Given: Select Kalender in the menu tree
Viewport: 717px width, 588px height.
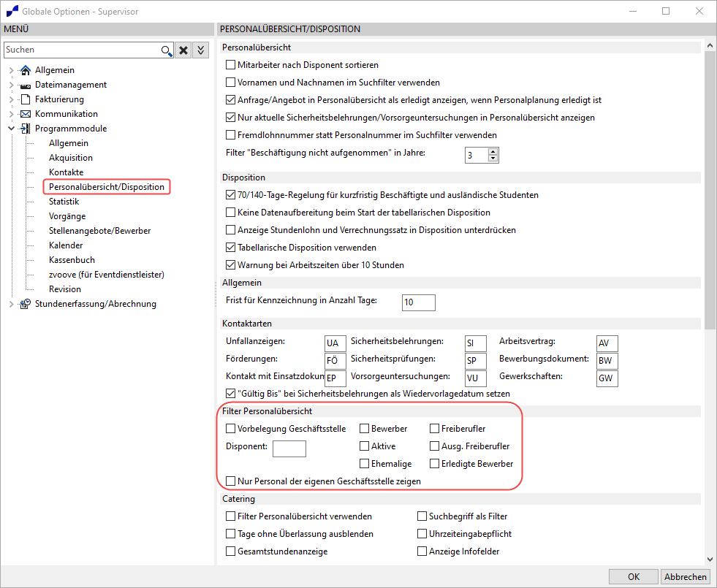Looking at the screenshot, I should 66,245.
